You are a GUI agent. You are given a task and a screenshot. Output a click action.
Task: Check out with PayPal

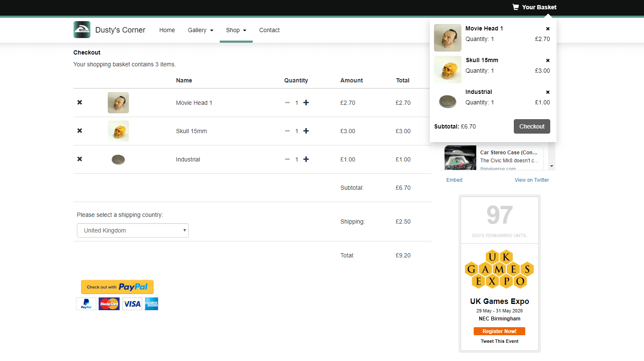click(x=117, y=287)
